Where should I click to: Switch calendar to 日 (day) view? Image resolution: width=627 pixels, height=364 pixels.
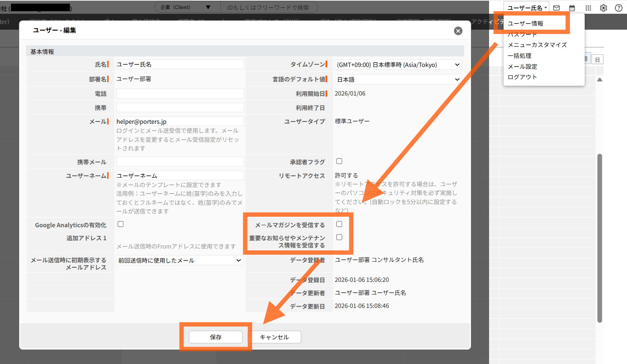(x=597, y=59)
